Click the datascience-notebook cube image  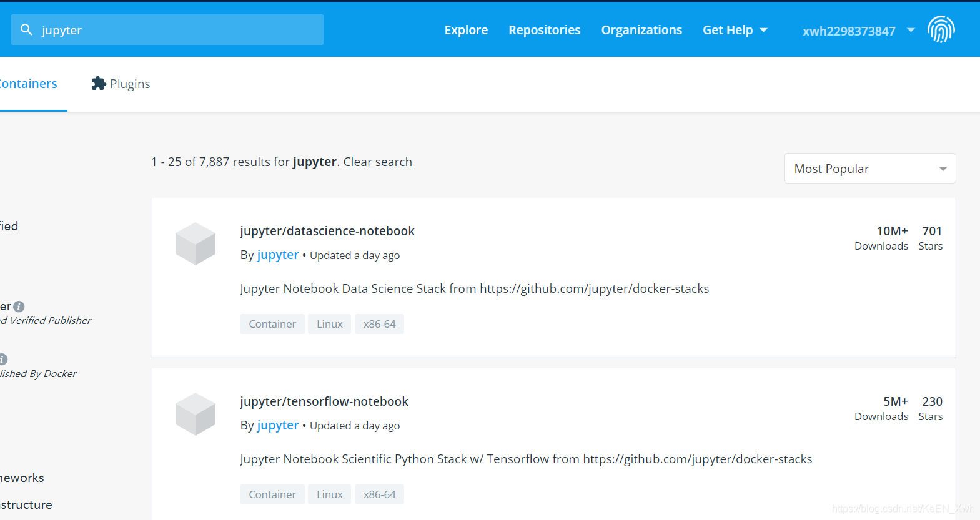coord(196,243)
